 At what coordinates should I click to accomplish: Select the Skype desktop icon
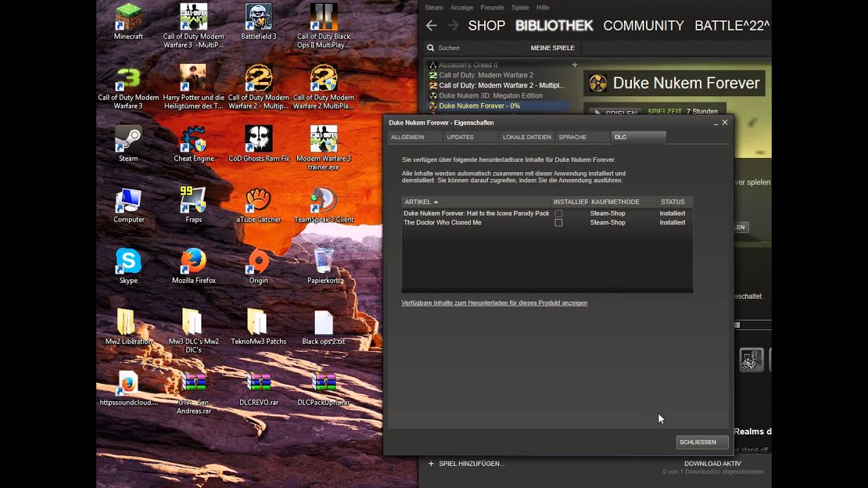[128, 266]
